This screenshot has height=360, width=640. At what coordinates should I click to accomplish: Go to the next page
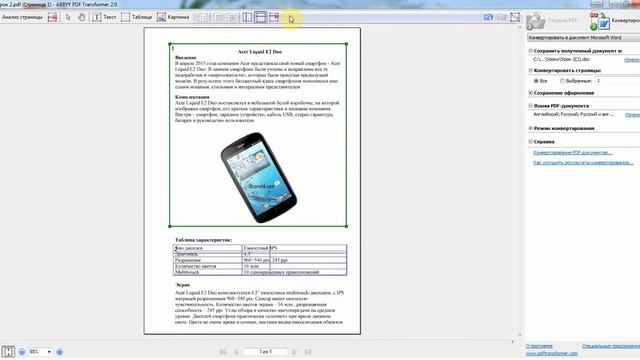pos(295,352)
